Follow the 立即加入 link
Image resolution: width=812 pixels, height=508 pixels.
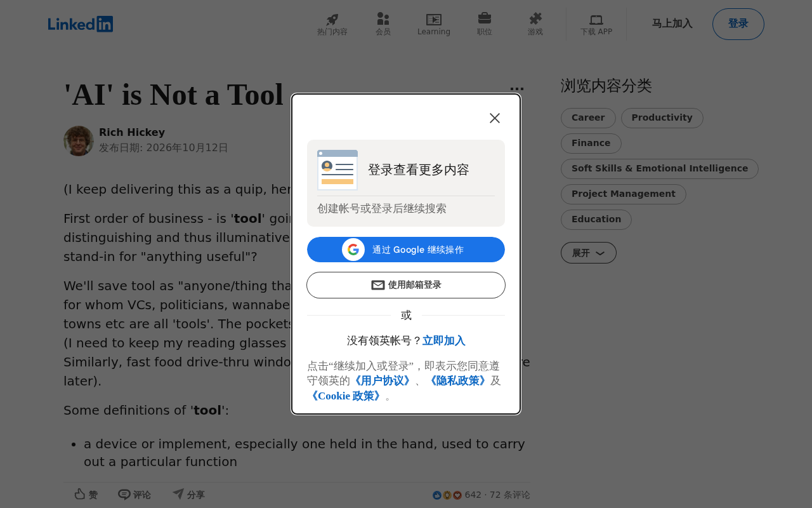point(444,341)
